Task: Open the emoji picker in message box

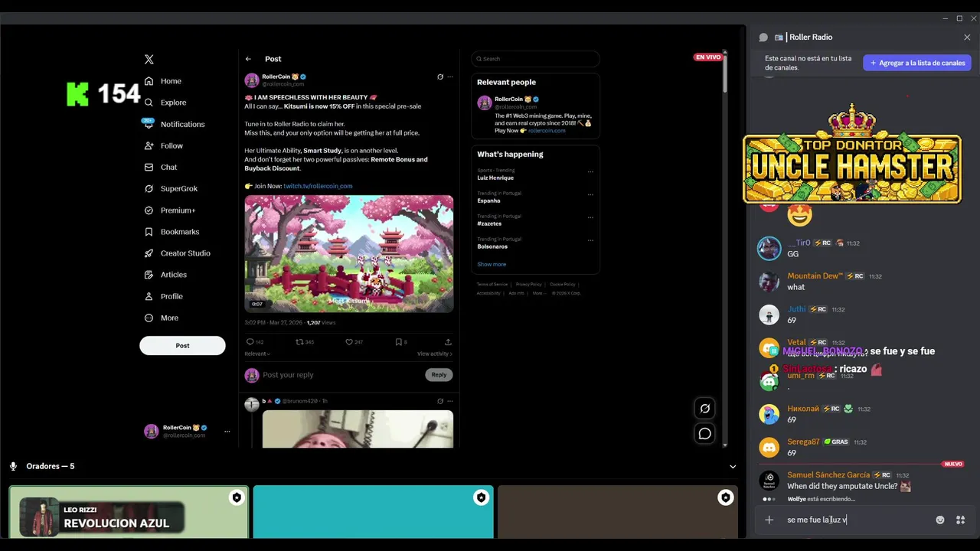Action: point(940,520)
